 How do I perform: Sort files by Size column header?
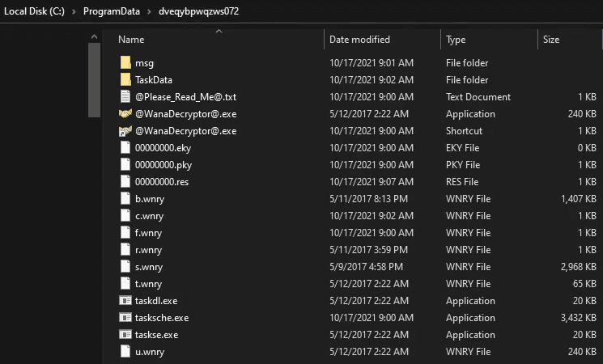click(551, 40)
